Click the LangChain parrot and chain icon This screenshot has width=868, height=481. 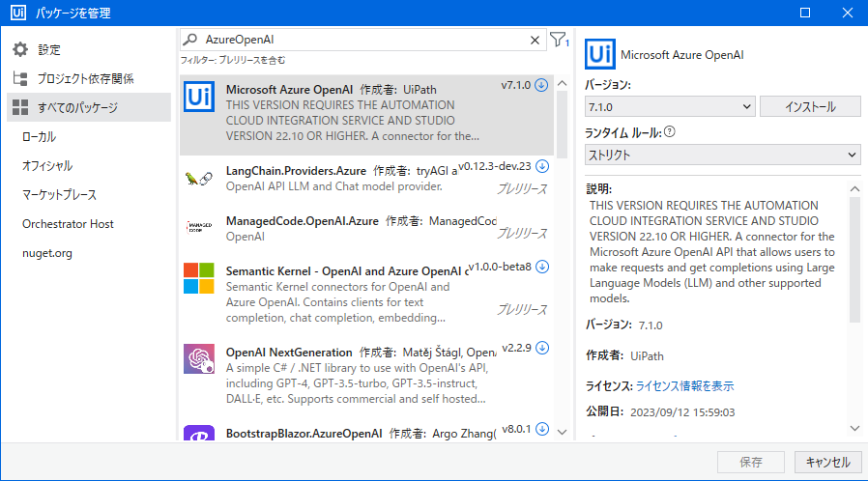pyautogui.click(x=199, y=179)
